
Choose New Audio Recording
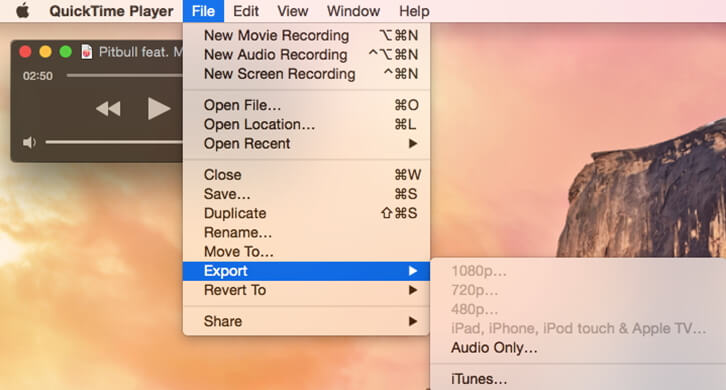click(x=307, y=55)
